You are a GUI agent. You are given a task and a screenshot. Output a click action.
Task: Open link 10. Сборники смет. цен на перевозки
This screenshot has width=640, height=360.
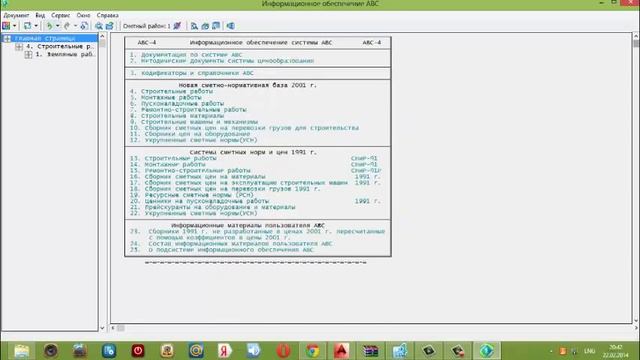[x=244, y=128]
